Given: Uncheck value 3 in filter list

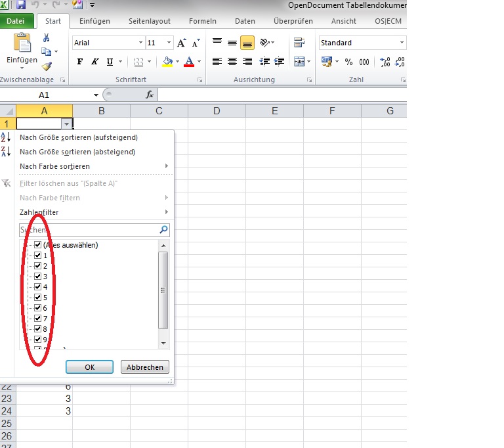Looking at the screenshot, I should [x=37, y=276].
